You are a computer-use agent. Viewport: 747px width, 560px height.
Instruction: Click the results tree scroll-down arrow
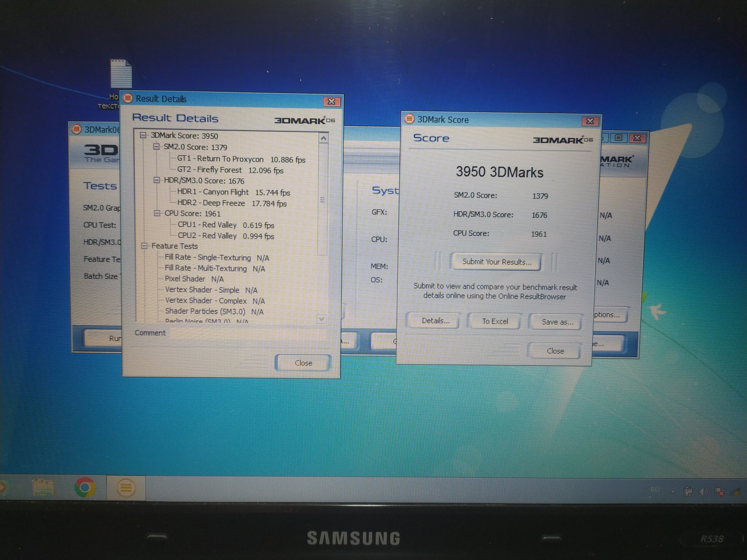point(322,318)
